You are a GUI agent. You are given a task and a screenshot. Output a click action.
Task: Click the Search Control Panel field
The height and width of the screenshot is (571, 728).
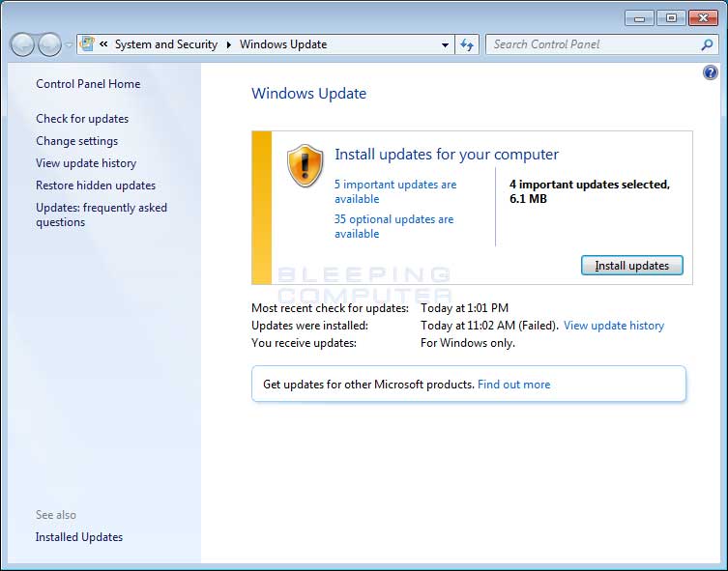[601, 44]
